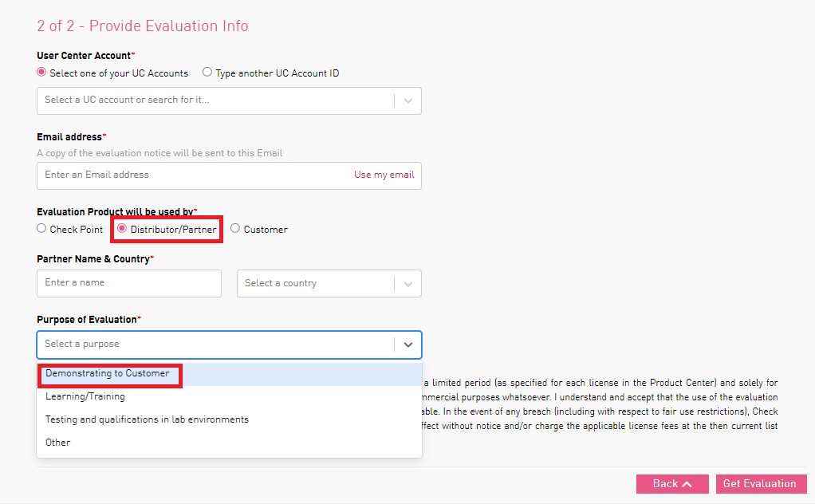
Task: Open the UC account dropdown chevron
Action: coord(407,100)
